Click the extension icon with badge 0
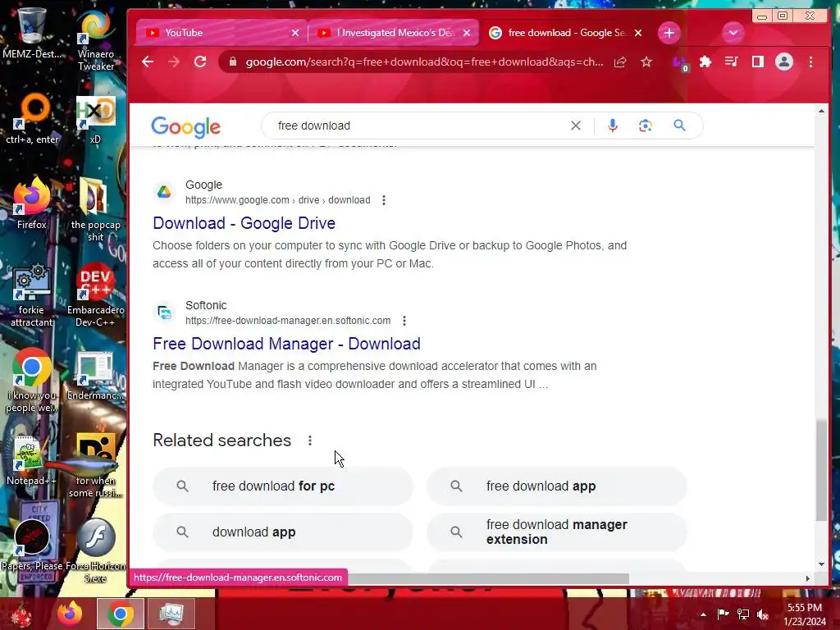The width and height of the screenshot is (840, 630). tap(680, 63)
